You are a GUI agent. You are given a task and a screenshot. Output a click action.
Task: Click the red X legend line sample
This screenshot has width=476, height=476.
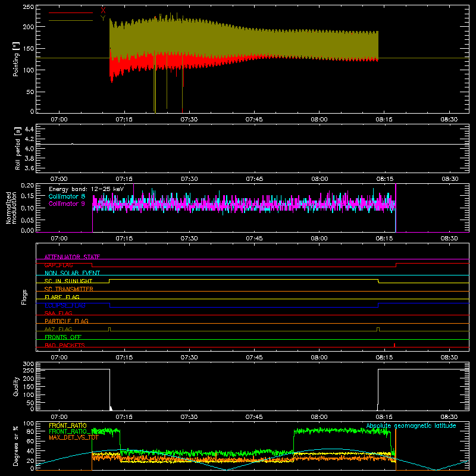(71, 12)
